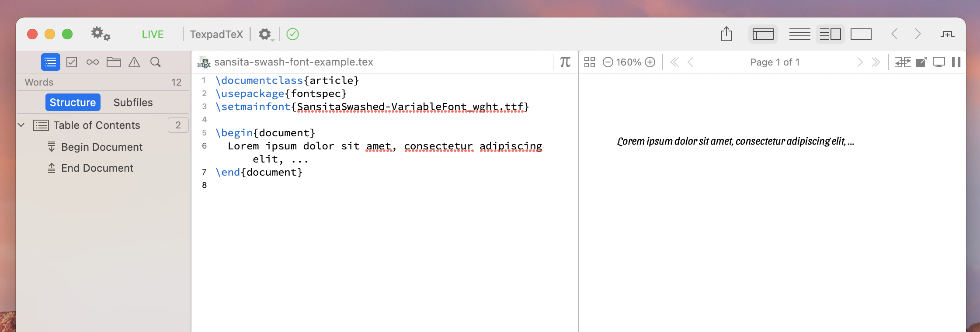980x332 pixels.
Task: Click the \documentclass{article} line
Action: click(x=287, y=80)
